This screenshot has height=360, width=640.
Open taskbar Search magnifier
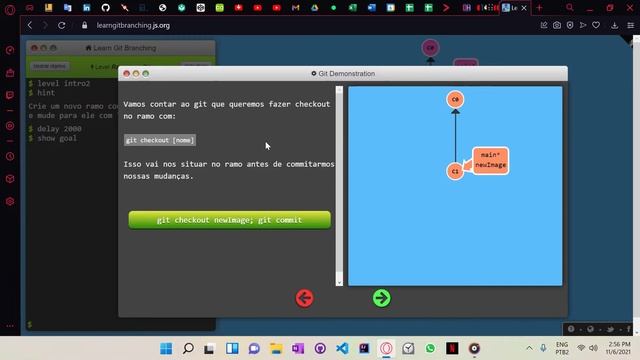click(x=188, y=348)
